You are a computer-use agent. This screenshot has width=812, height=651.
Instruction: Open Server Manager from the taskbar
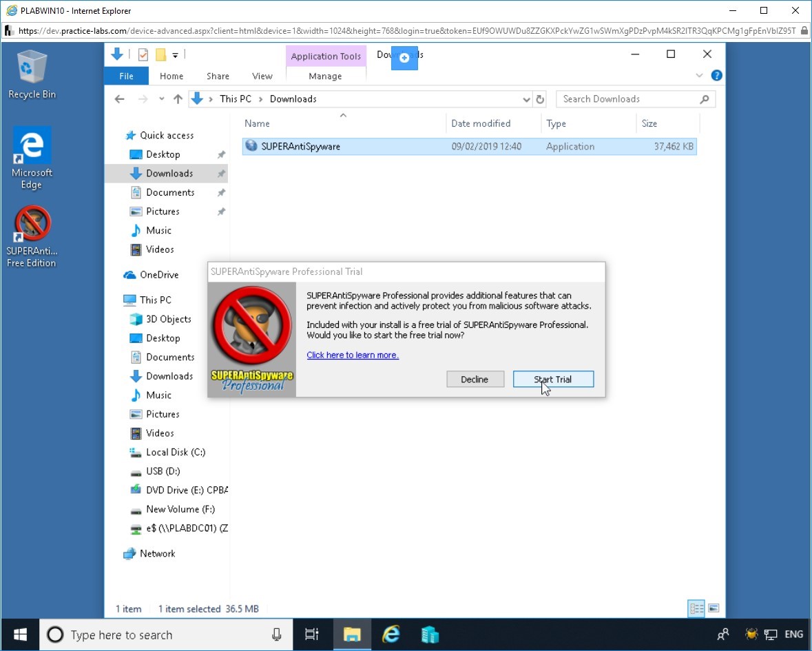pyautogui.click(x=430, y=634)
